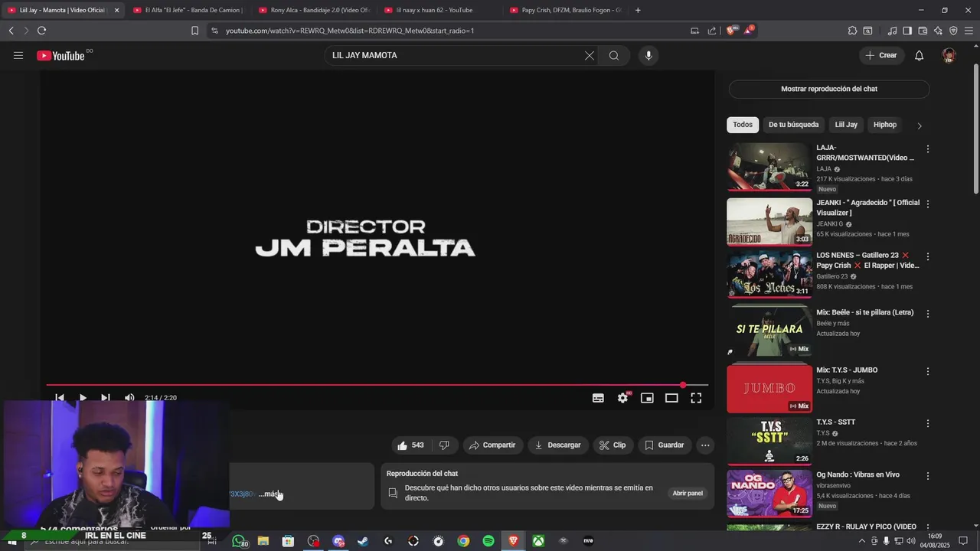Reload the page
980x551 pixels.
(41, 31)
